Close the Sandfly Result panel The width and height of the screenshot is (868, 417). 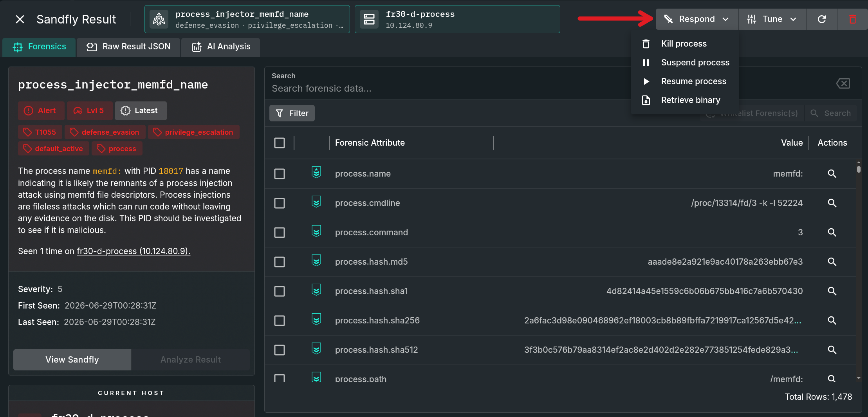(x=20, y=19)
